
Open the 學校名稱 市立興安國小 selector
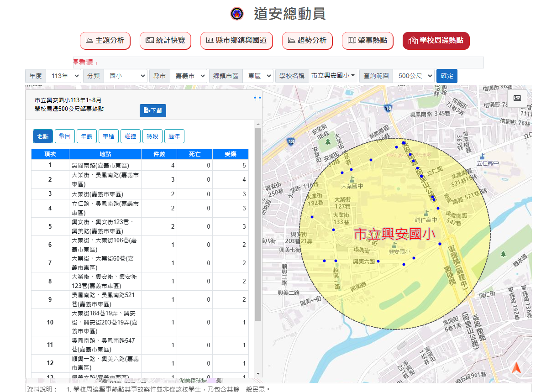(x=333, y=76)
